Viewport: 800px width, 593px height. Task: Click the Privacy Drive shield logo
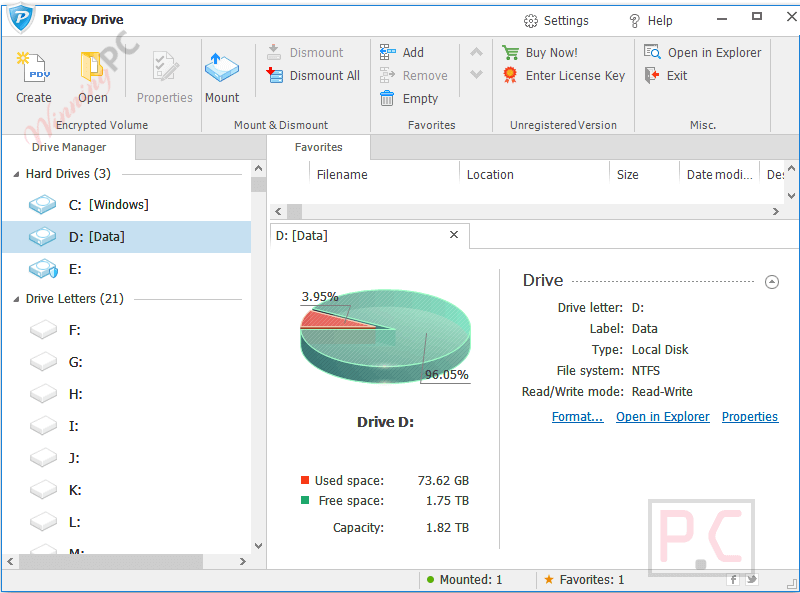click(x=21, y=18)
